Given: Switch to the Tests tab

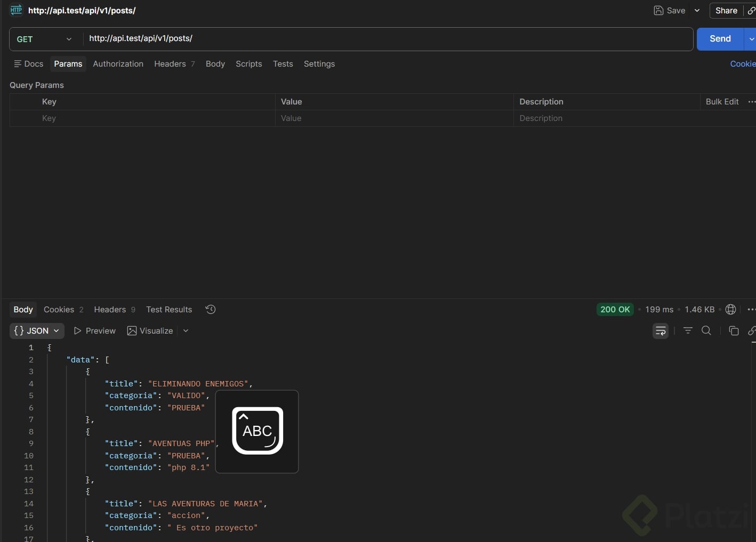Looking at the screenshot, I should pos(283,64).
